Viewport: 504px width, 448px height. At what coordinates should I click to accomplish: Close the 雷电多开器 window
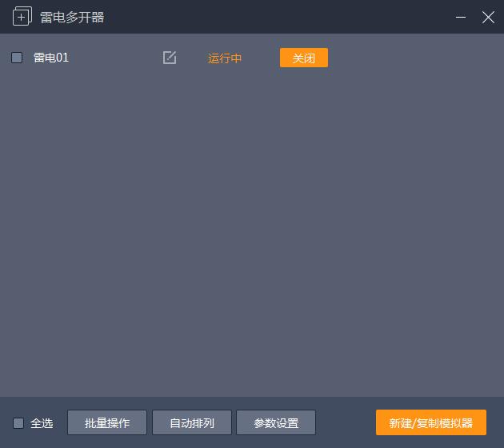[488, 17]
